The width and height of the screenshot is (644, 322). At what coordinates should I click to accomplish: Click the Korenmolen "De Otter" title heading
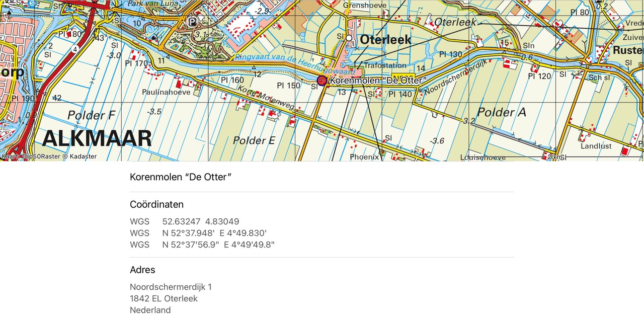coord(181,177)
